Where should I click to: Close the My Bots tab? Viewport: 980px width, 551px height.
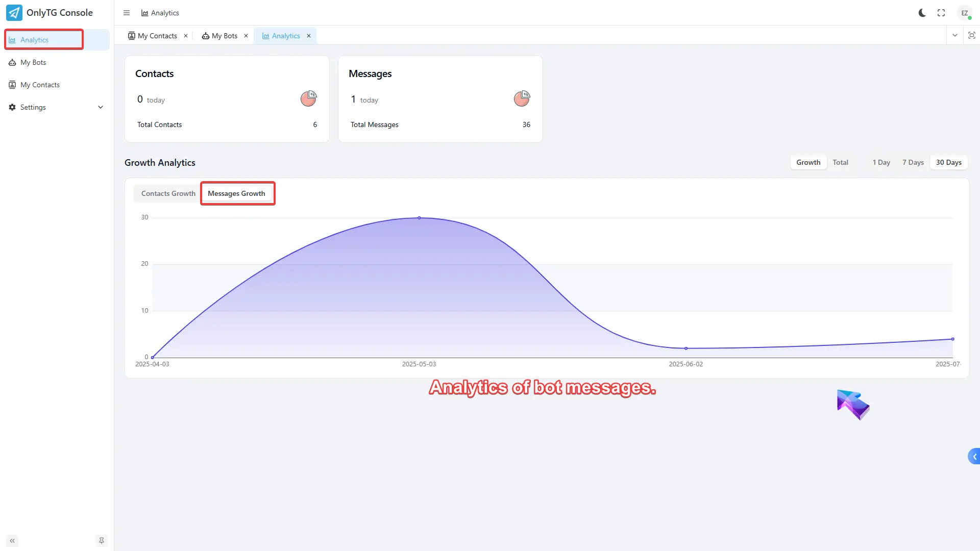246,36
